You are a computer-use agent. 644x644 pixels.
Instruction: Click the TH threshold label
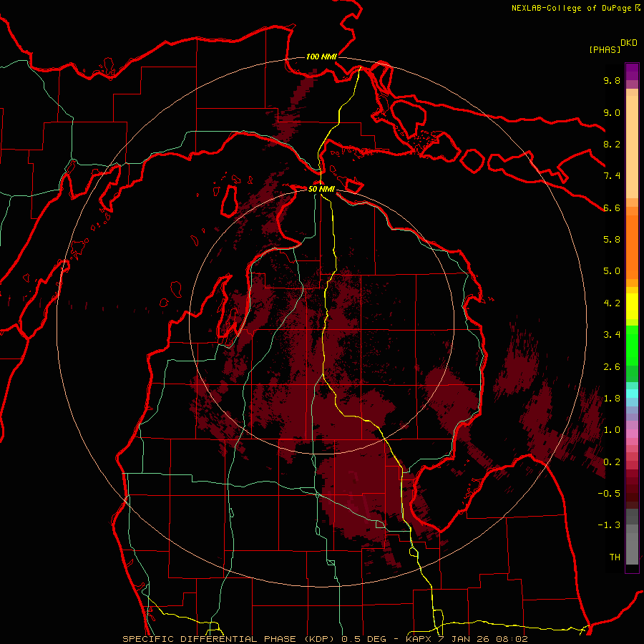point(615,557)
